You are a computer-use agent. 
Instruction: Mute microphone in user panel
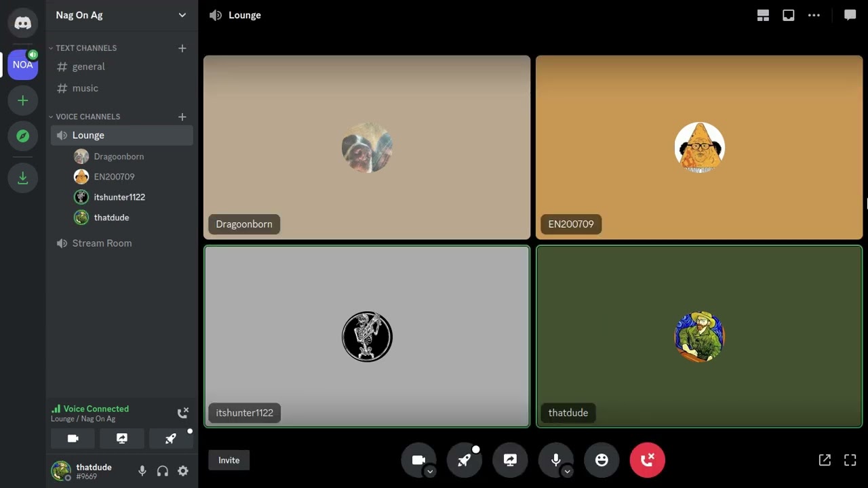pyautogui.click(x=142, y=470)
